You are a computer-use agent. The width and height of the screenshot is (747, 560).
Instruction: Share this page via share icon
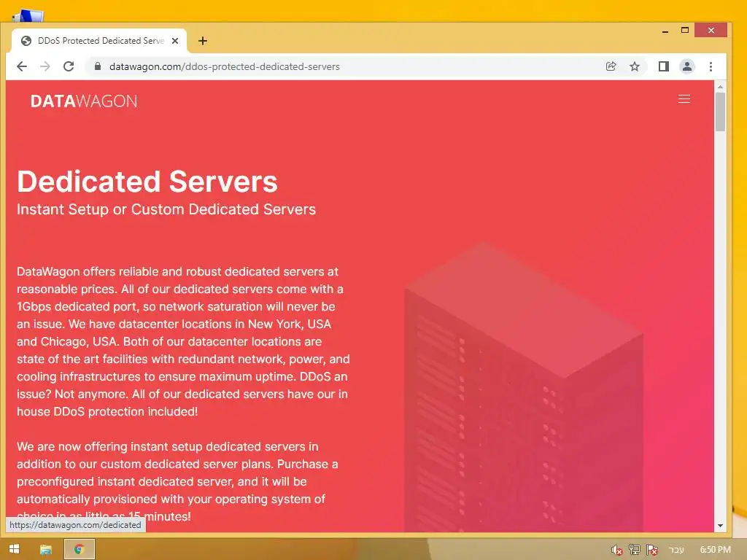click(611, 66)
